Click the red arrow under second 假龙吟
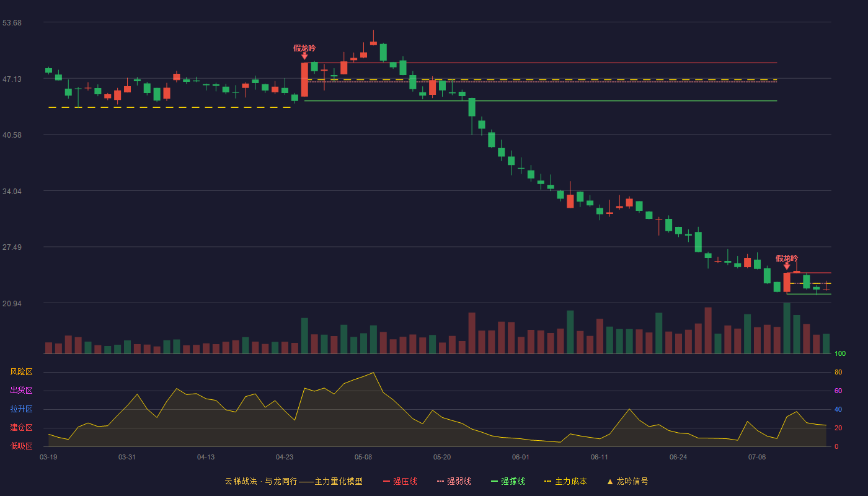Viewport: 868px width, 496px height. [x=787, y=267]
